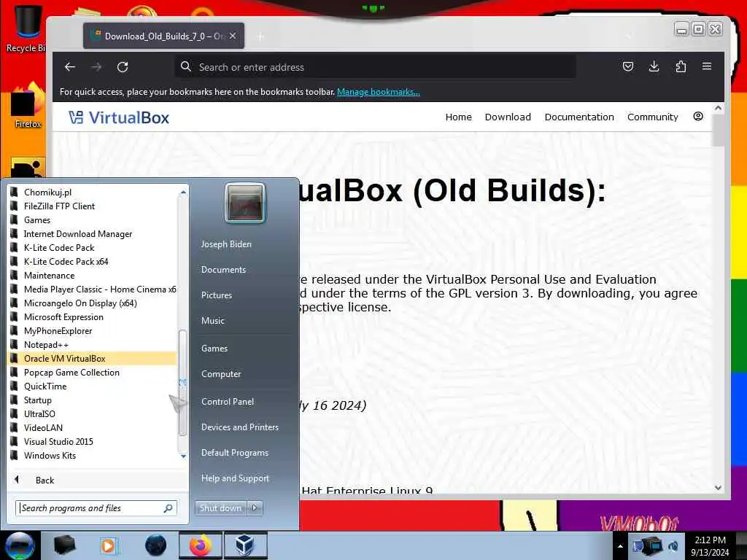This screenshot has height=560, width=747.
Task: Focus the Firefox address bar
Action: click(x=376, y=67)
